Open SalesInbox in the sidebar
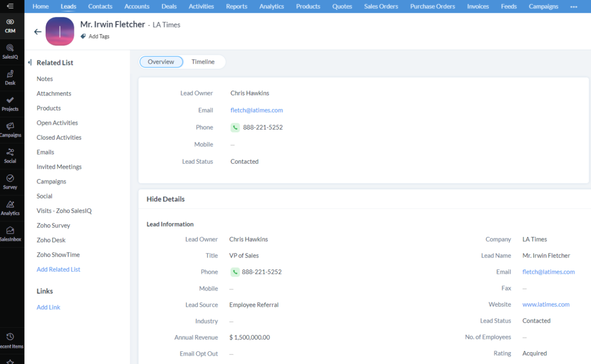This screenshot has width=591, height=364. click(10, 233)
